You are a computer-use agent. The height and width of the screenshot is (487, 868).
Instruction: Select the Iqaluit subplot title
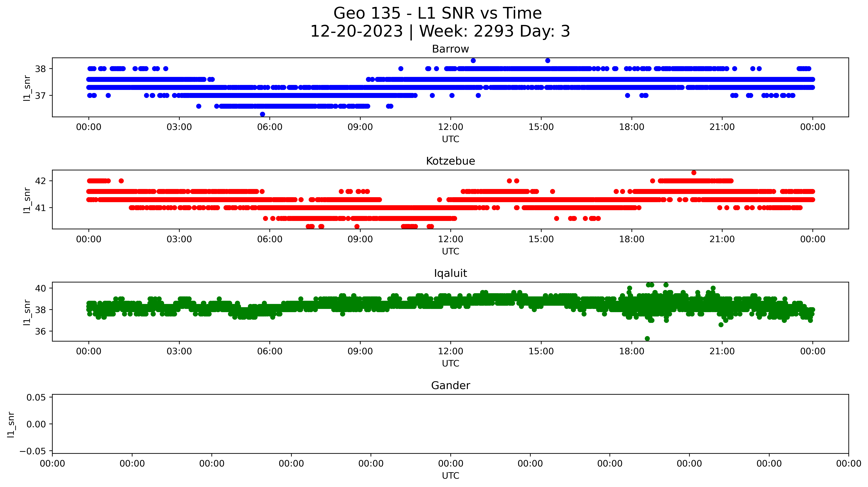451,273
